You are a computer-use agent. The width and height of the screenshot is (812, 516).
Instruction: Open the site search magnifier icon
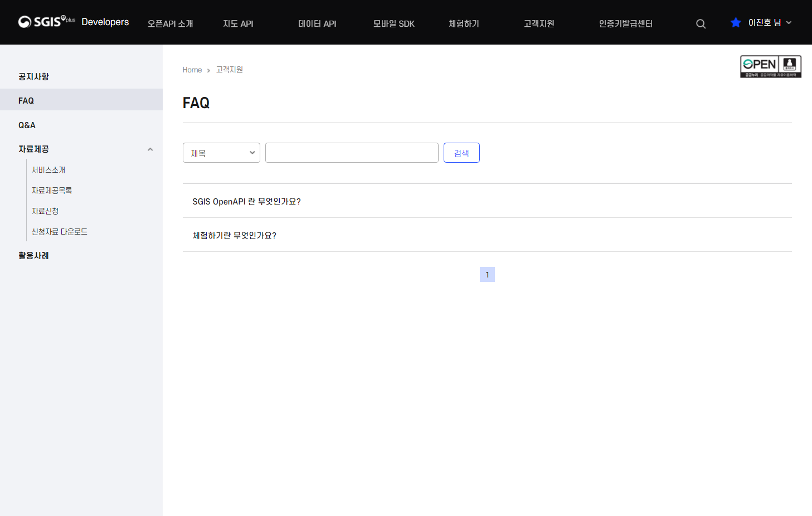coord(701,23)
